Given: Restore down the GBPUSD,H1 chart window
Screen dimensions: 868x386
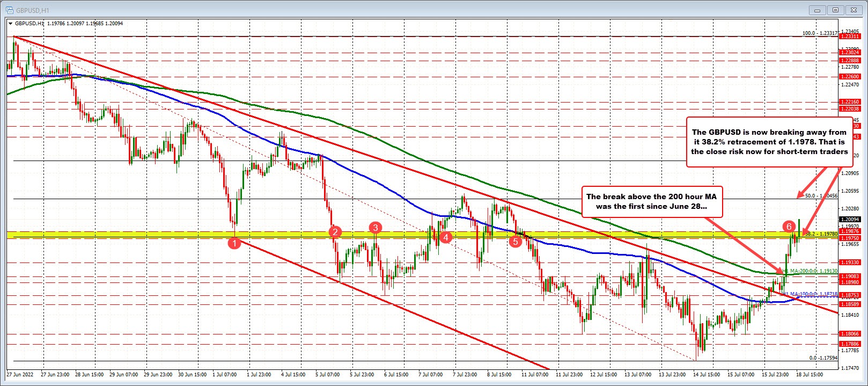Looking at the screenshot, I should click(x=835, y=10).
